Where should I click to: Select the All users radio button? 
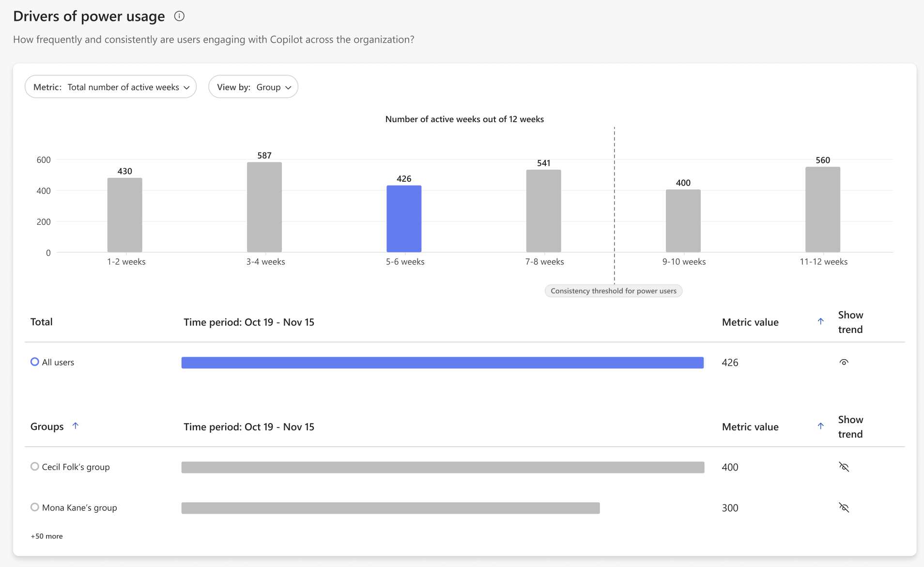[x=34, y=362]
